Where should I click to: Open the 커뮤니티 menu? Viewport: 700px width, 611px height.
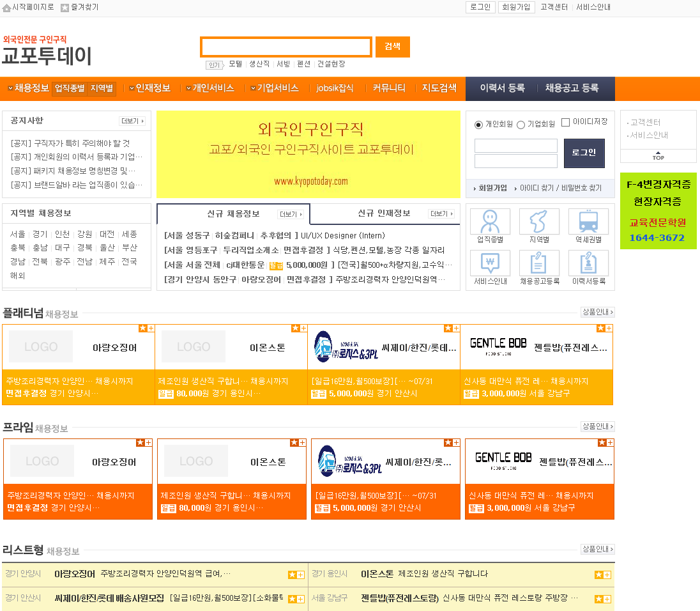point(389,88)
